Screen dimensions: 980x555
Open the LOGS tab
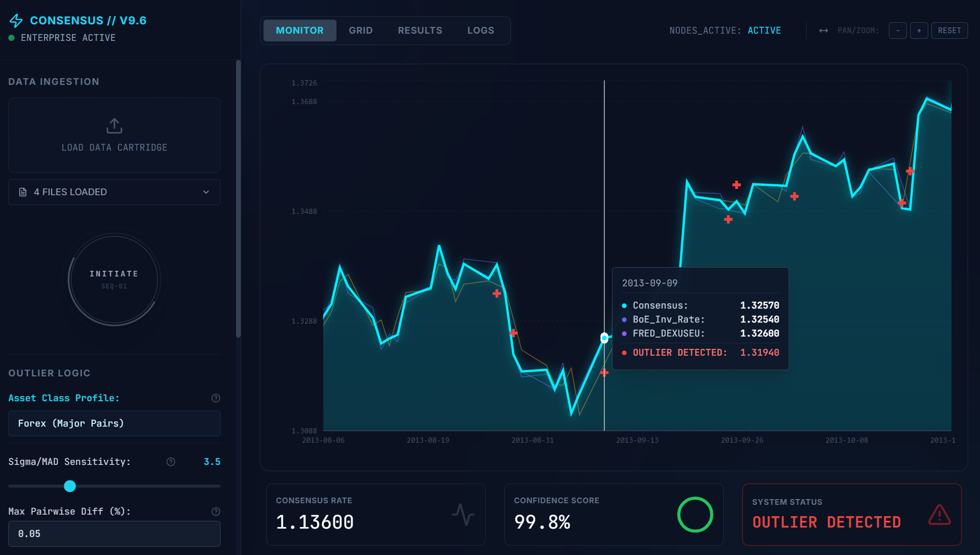(x=480, y=30)
